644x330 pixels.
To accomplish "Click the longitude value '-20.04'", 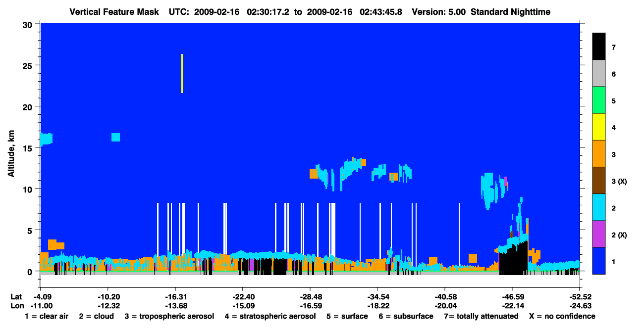I will tap(445, 306).
